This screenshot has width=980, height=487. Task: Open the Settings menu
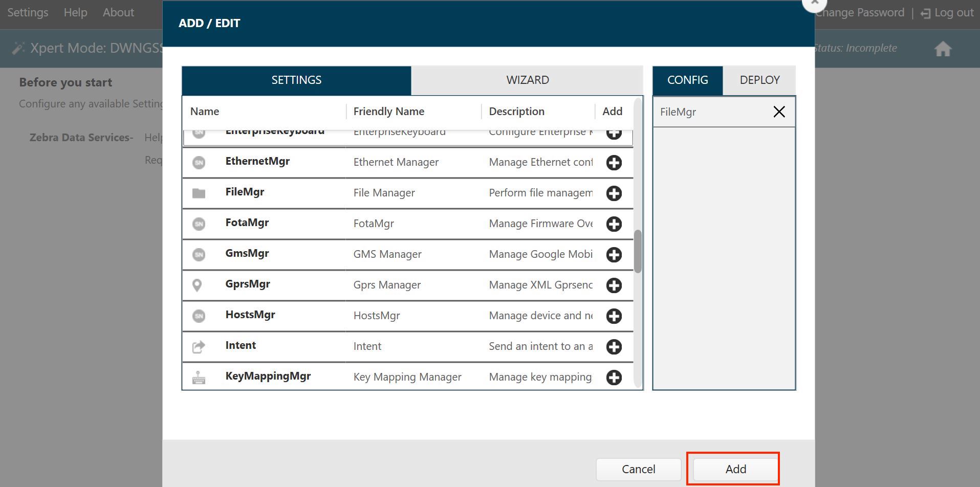(28, 12)
